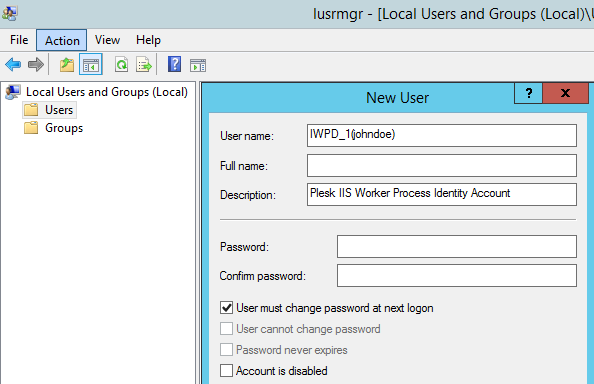The width and height of the screenshot is (594, 384).
Task: Click the blue Help toolbar icon
Action: coord(175,64)
